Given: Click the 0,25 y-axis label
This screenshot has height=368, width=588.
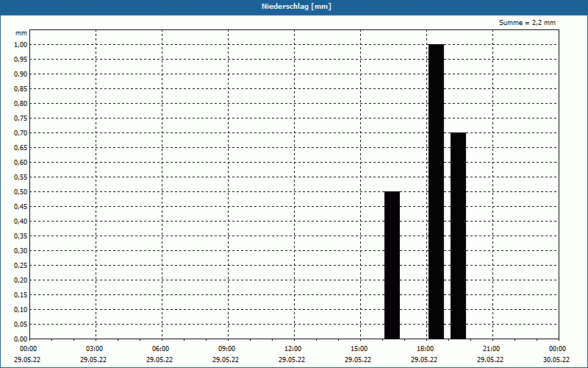Looking at the screenshot, I should (21, 266).
